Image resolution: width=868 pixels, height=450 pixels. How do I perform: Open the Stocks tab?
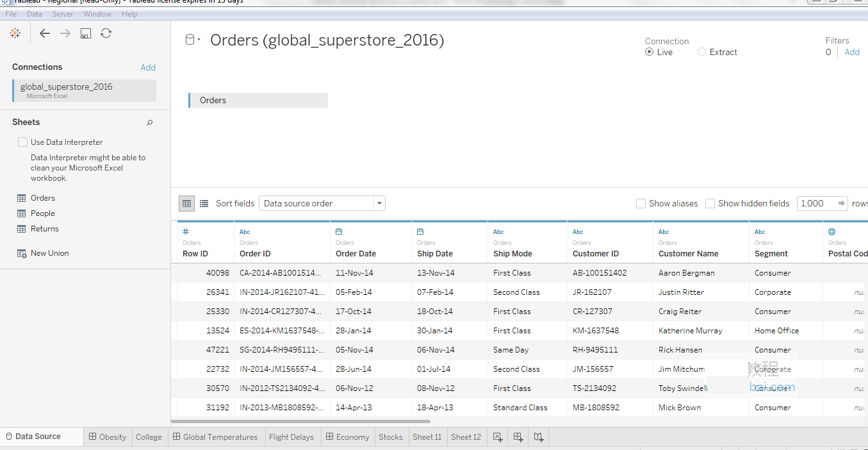391,437
